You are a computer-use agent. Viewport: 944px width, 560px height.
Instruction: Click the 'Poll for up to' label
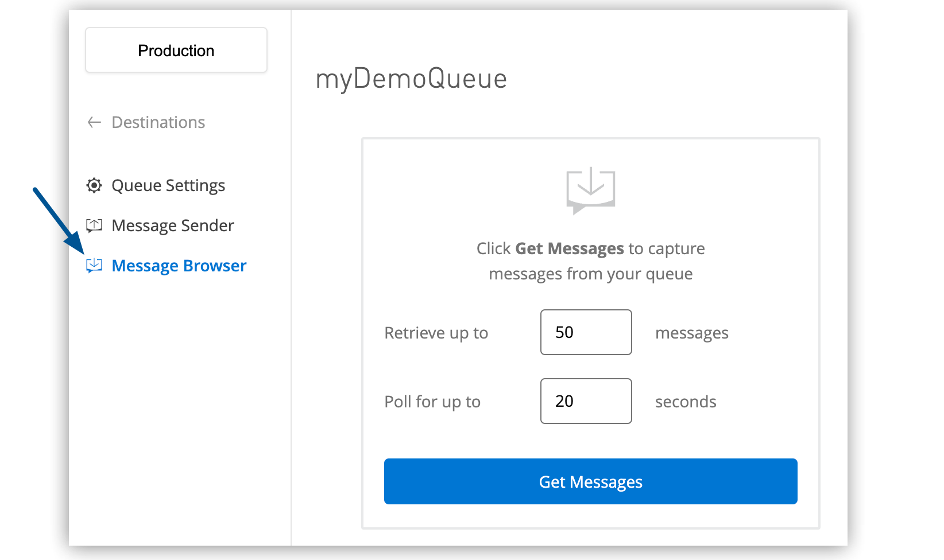click(x=432, y=402)
